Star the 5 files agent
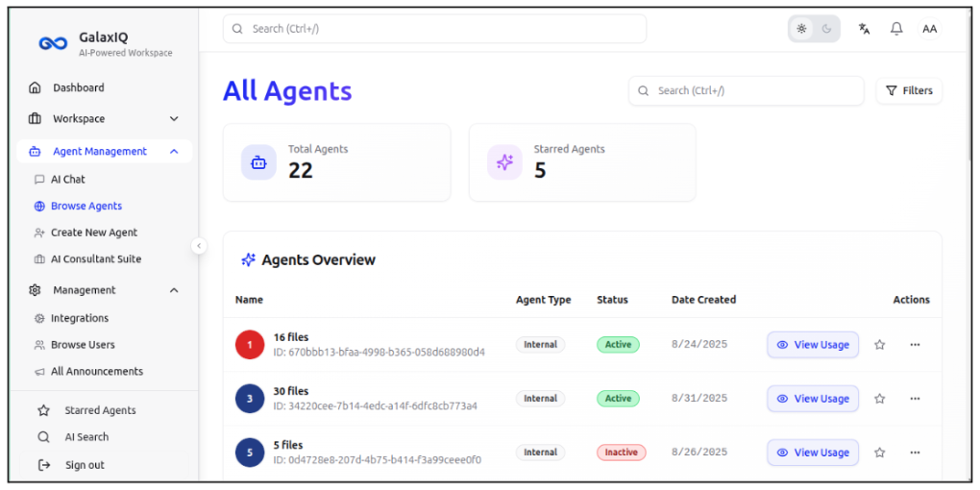This screenshot has width=980, height=490. pyautogui.click(x=879, y=453)
